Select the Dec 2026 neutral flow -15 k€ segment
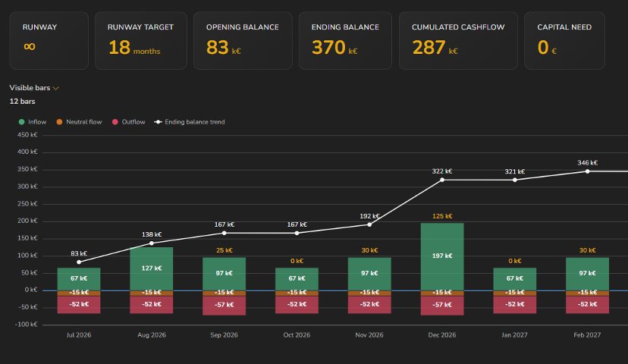Image resolution: width=628 pixels, height=364 pixels. coord(442,293)
